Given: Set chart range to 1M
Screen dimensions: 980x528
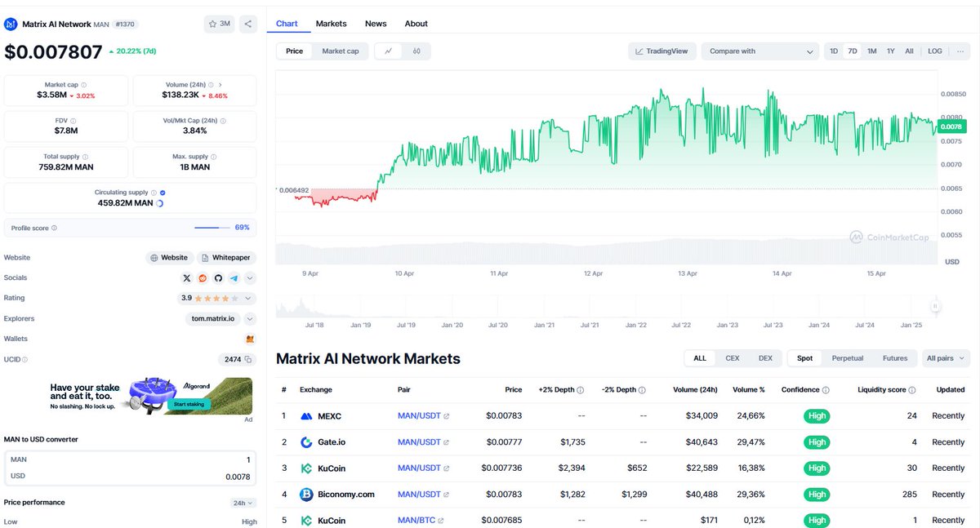Looking at the screenshot, I should [872, 51].
